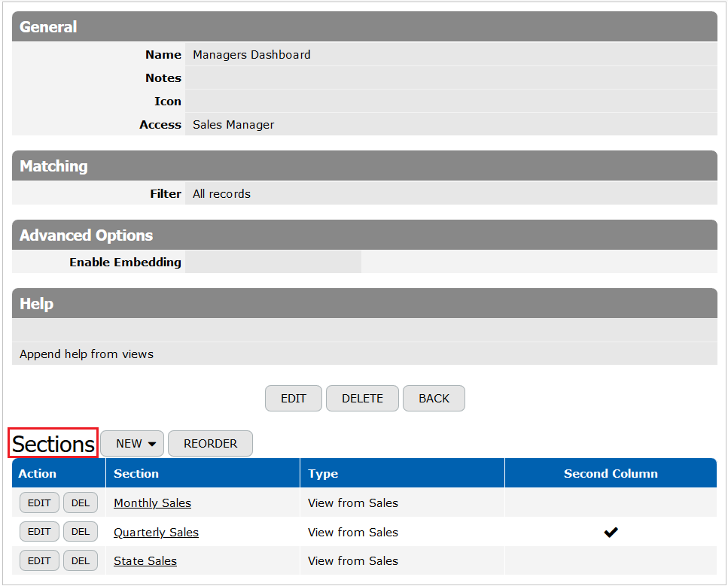The width and height of the screenshot is (728, 586).
Task: Click View from Sales in Monthly Sales row
Action: coord(353,503)
